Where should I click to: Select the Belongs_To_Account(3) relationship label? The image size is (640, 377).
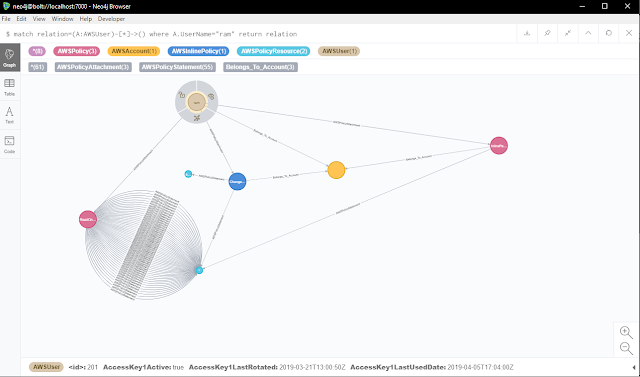point(260,67)
